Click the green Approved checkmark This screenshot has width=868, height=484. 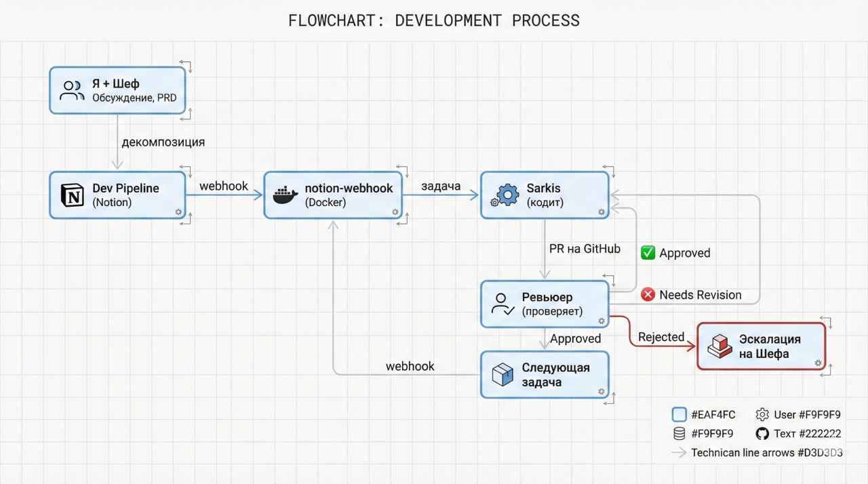pos(648,253)
